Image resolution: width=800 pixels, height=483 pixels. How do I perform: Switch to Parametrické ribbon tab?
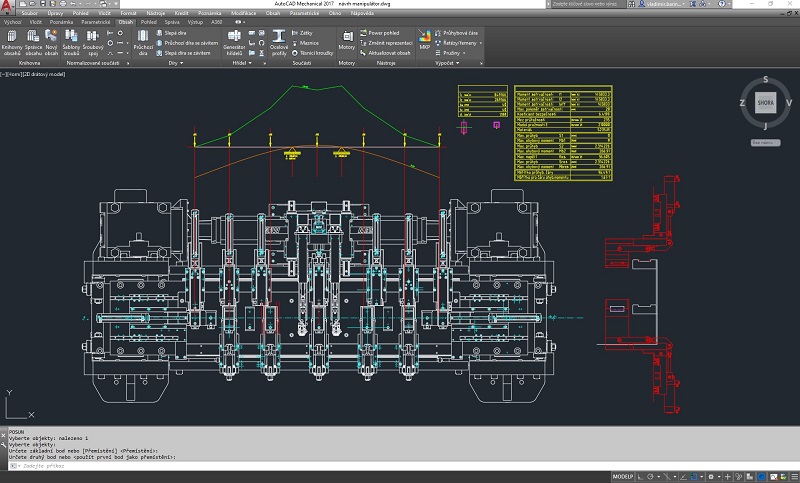point(96,20)
